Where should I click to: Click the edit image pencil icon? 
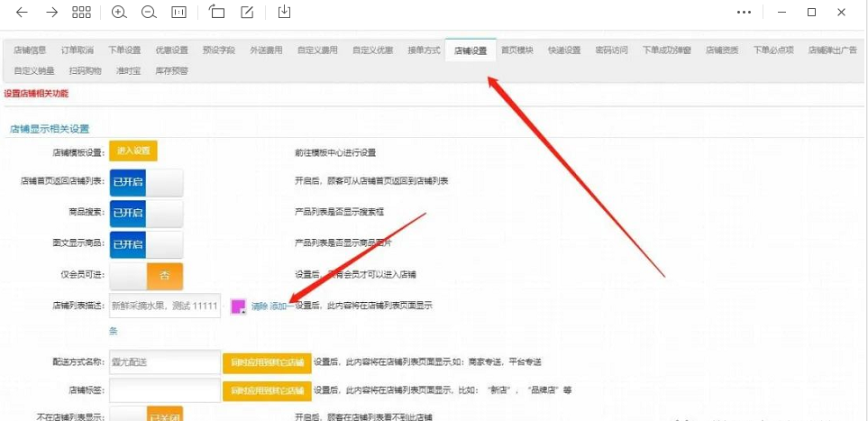point(247,13)
